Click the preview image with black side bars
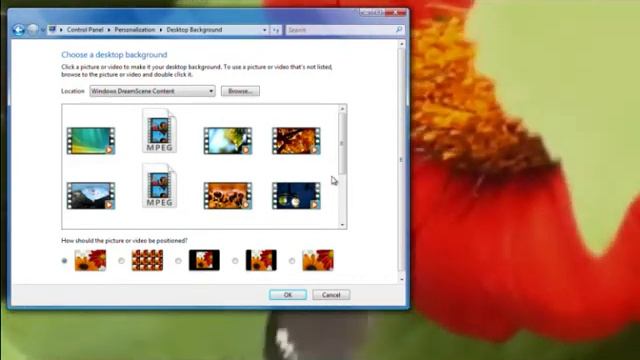The image size is (640, 360). coord(261,260)
